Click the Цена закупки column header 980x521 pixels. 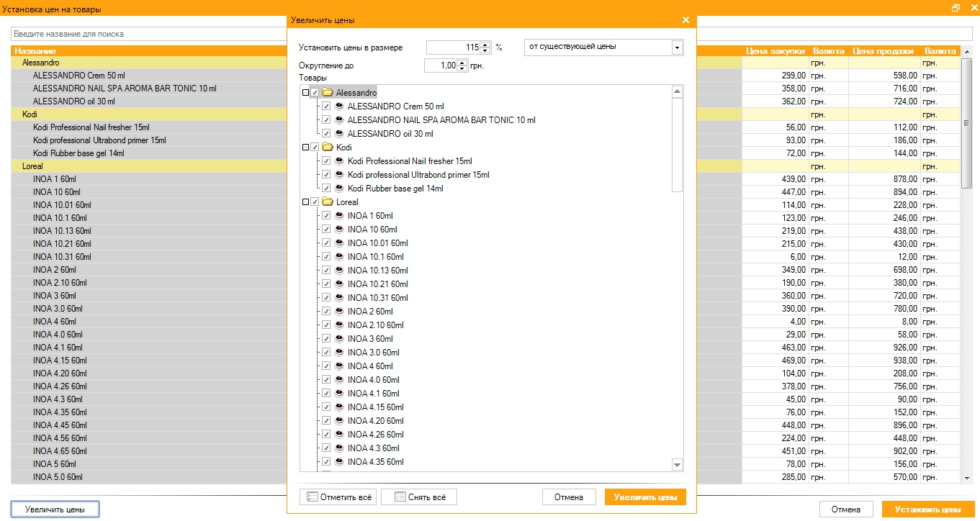[775, 51]
